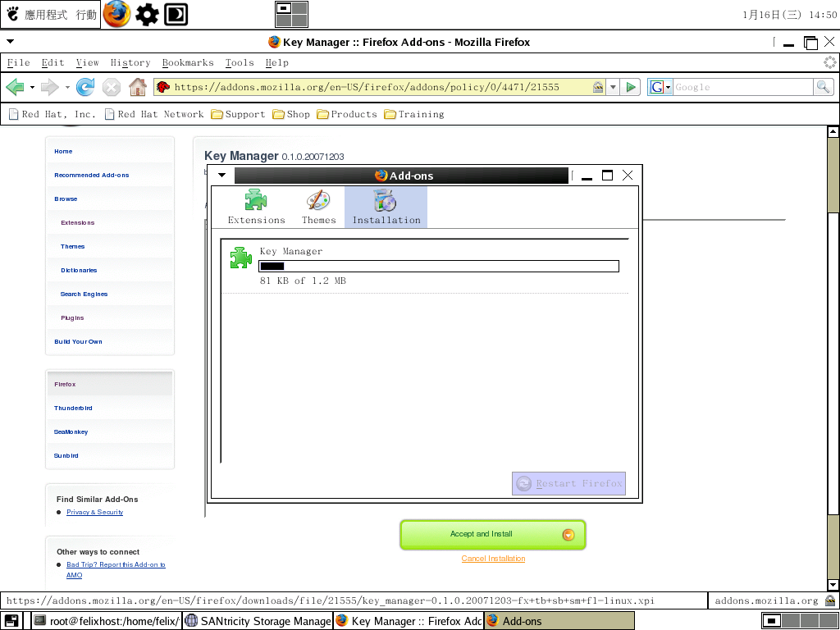Open Red Hat Network bookmark
Image resolution: width=840 pixels, height=630 pixels.
[x=154, y=114]
